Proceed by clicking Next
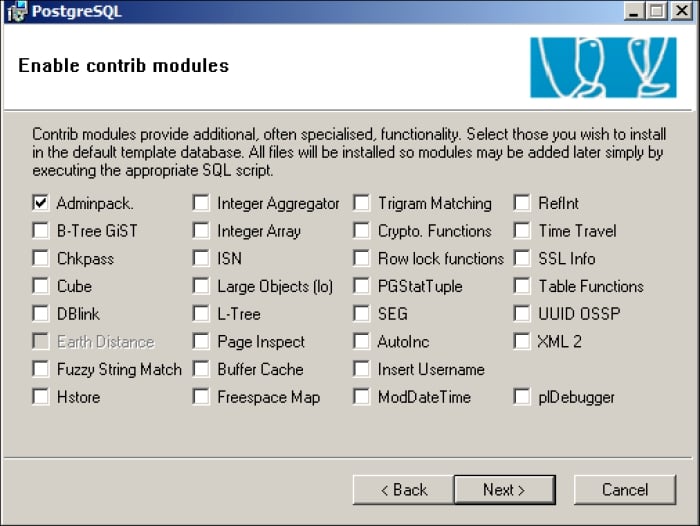Image resolution: width=700 pixels, height=526 pixels. [x=504, y=490]
